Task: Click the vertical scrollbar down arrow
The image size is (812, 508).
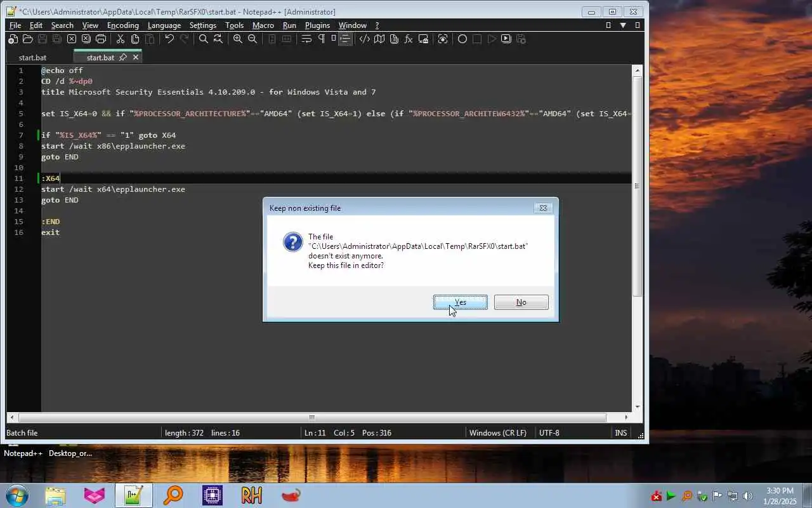Action: (638, 407)
